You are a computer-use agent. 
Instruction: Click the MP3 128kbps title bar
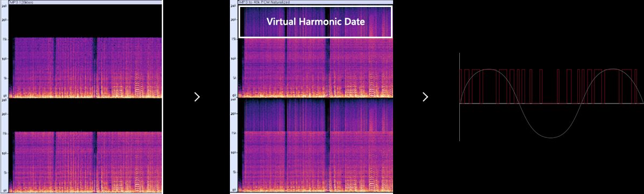[x=86, y=2]
